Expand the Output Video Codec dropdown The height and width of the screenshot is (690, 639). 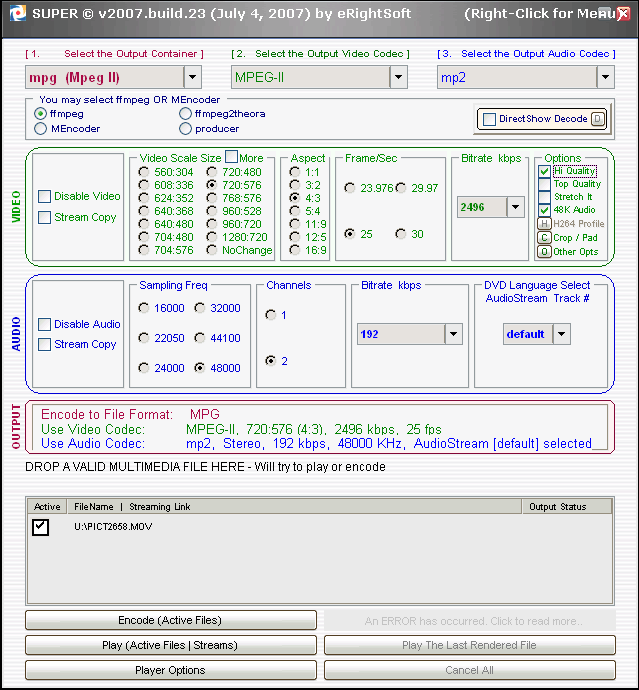(398, 77)
